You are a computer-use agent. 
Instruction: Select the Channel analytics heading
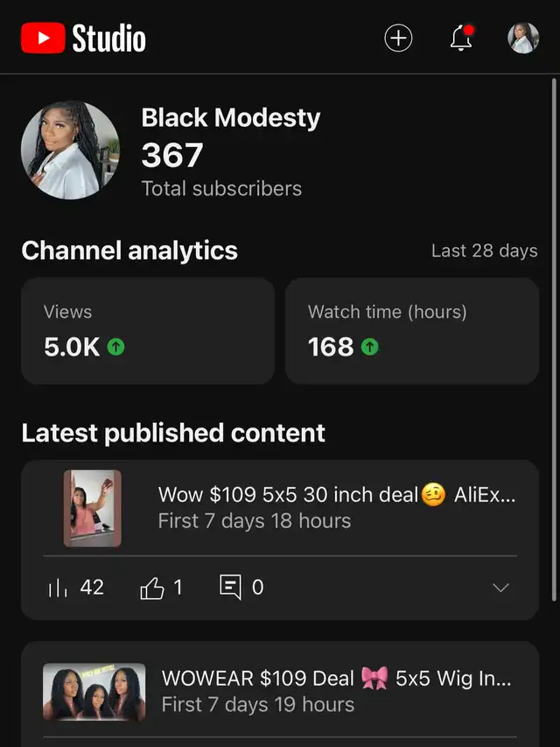pyautogui.click(x=129, y=250)
